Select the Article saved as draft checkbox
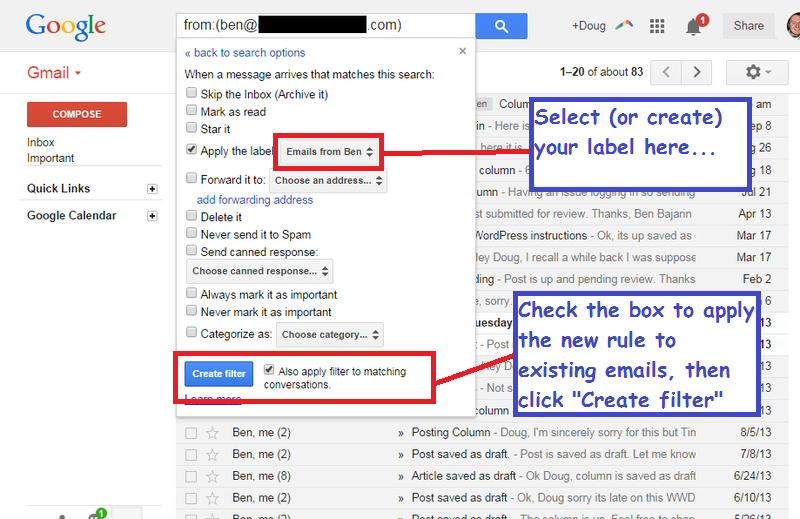800x519 pixels. tap(191, 477)
